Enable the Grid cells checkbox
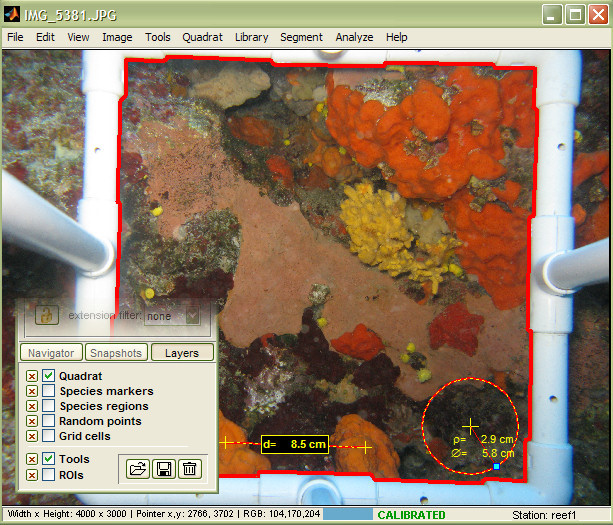613x525 pixels. click(49, 436)
